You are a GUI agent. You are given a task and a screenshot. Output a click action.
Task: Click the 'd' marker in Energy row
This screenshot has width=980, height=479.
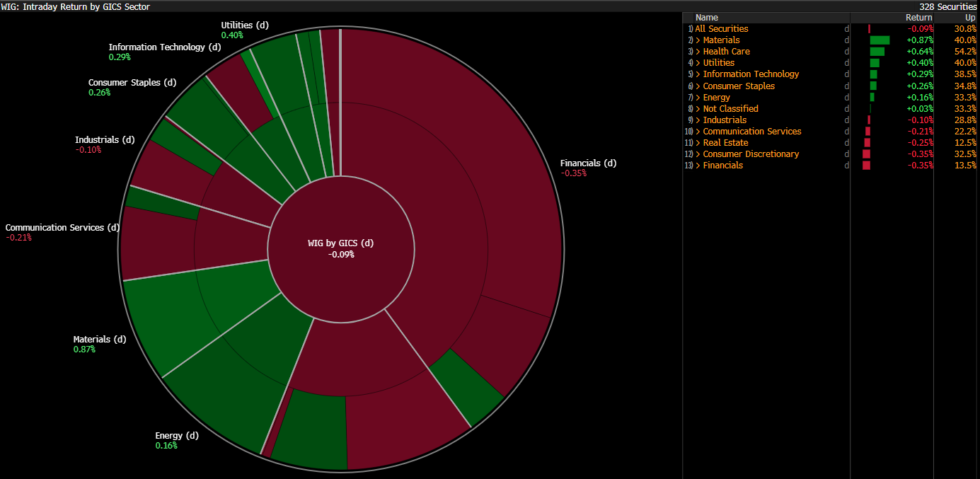[x=846, y=98]
